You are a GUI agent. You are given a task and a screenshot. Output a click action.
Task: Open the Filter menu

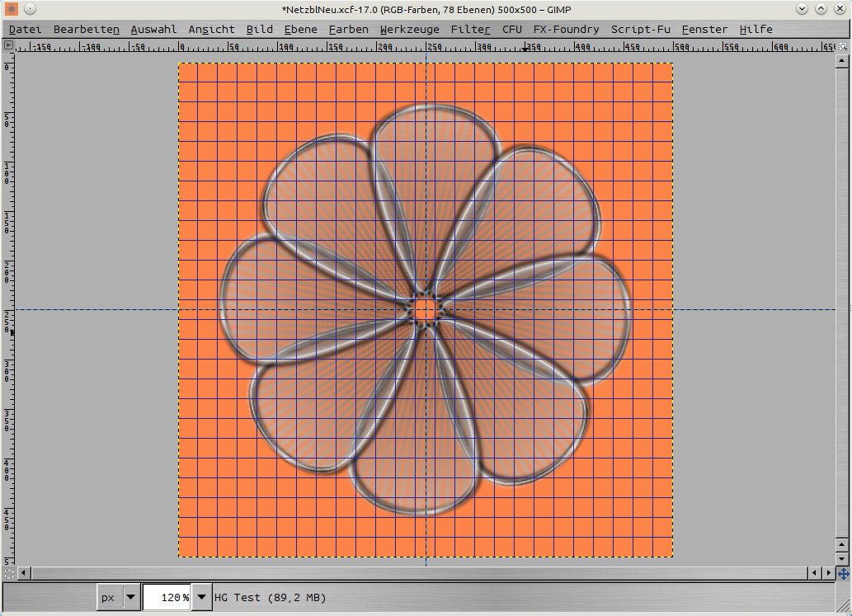[x=470, y=29]
